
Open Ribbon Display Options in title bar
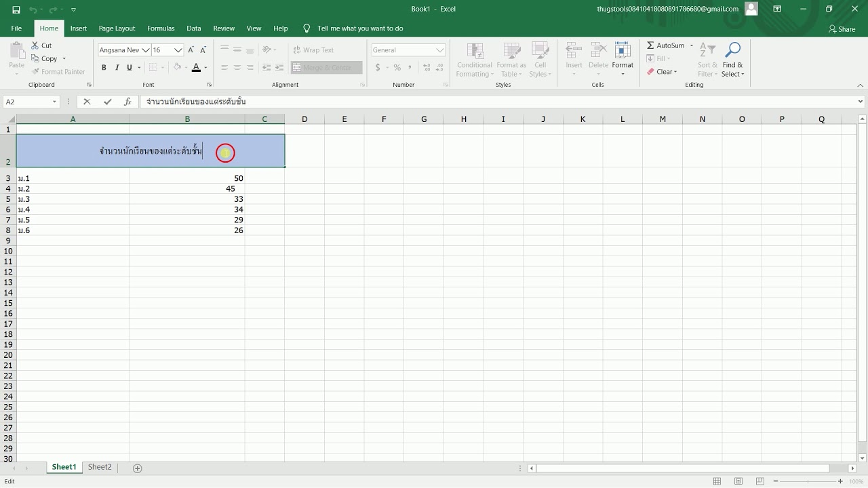[777, 9]
